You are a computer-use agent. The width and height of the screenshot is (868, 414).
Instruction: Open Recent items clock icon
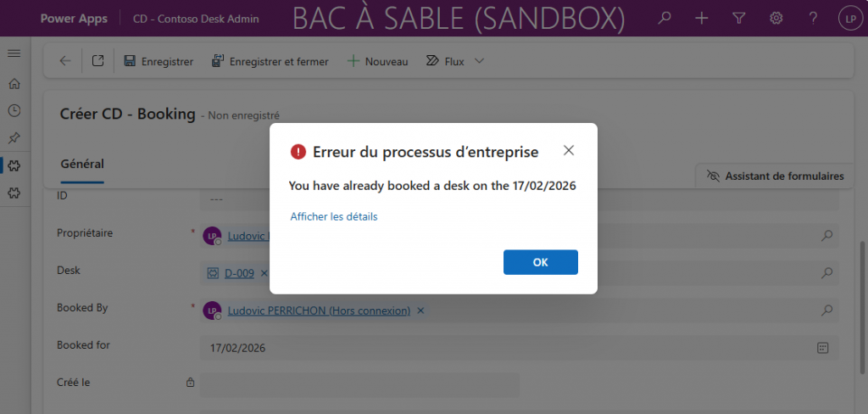pos(14,111)
